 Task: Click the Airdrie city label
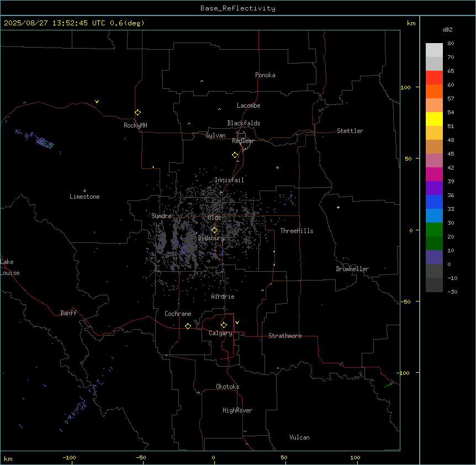[223, 297]
